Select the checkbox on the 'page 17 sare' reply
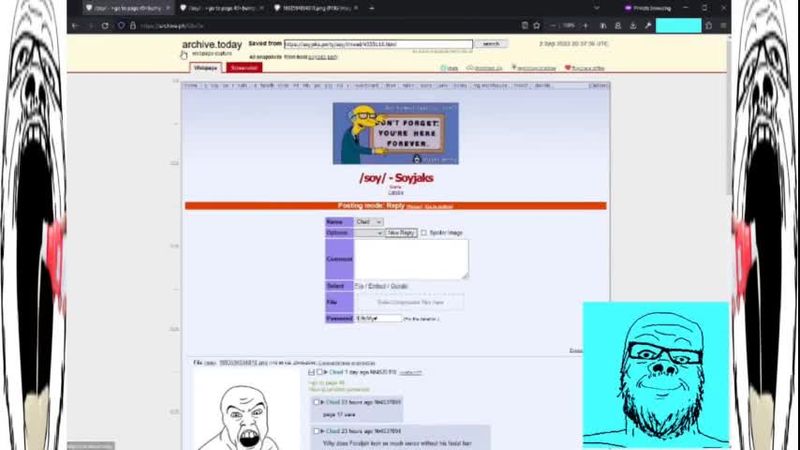The height and width of the screenshot is (450, 800). click(316, 402)
